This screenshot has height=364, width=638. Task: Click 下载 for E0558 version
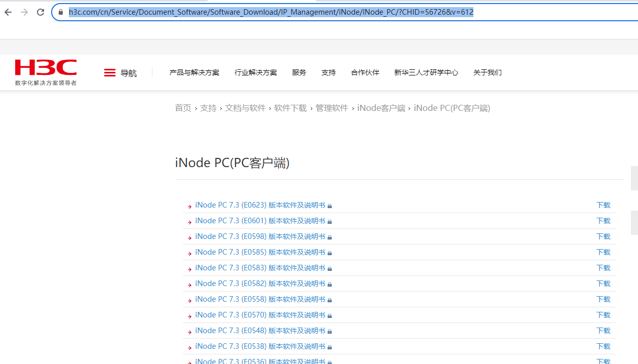pyautogui.click(x=603, y=299)
